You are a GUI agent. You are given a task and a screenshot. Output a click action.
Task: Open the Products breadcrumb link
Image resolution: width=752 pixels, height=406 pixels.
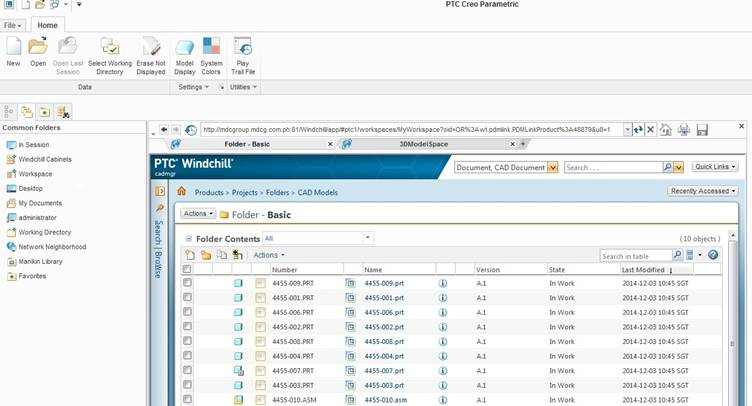click(209, 192)
